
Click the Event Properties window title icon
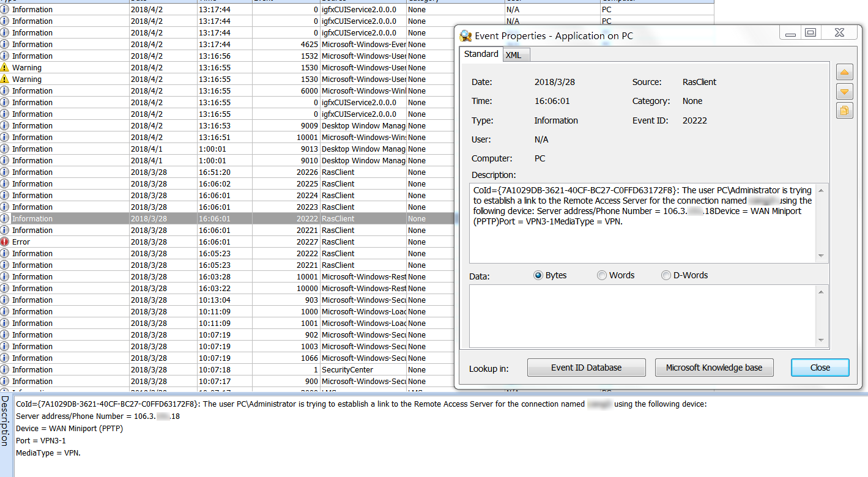click(x=466, y=35)
